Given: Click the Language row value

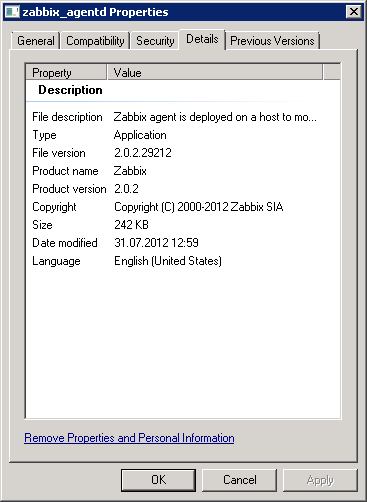Looking at the screenshot, I should coord(168,261).
